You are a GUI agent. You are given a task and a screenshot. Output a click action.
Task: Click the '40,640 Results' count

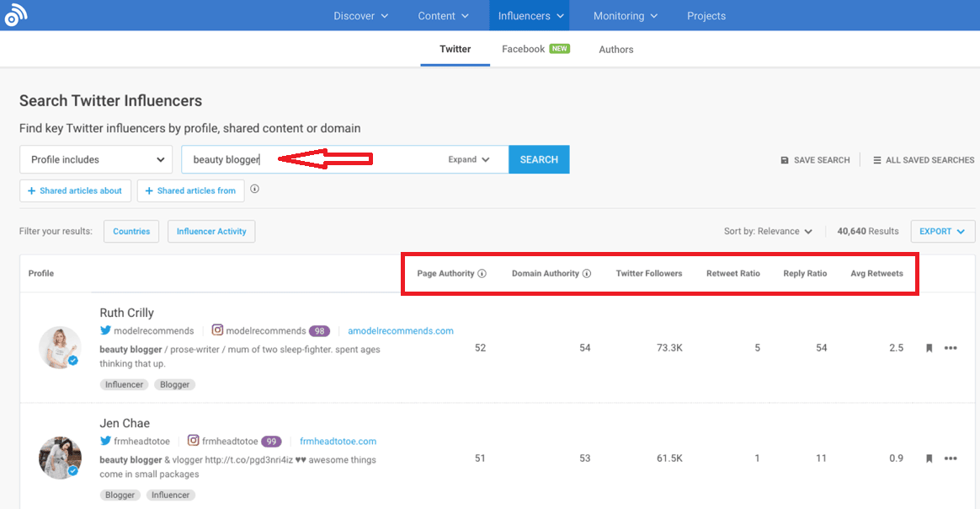click(867, 232)
